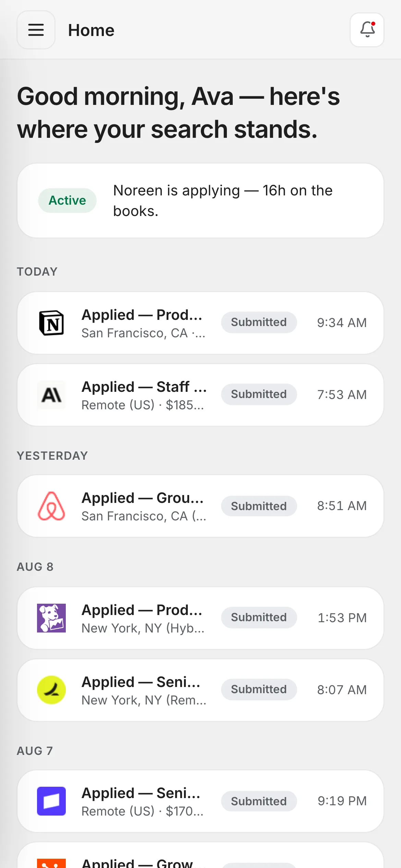Click the blue square company logo
Viewport: 401px width, 868px height.
pyautogui.click(x=51, y=801)
